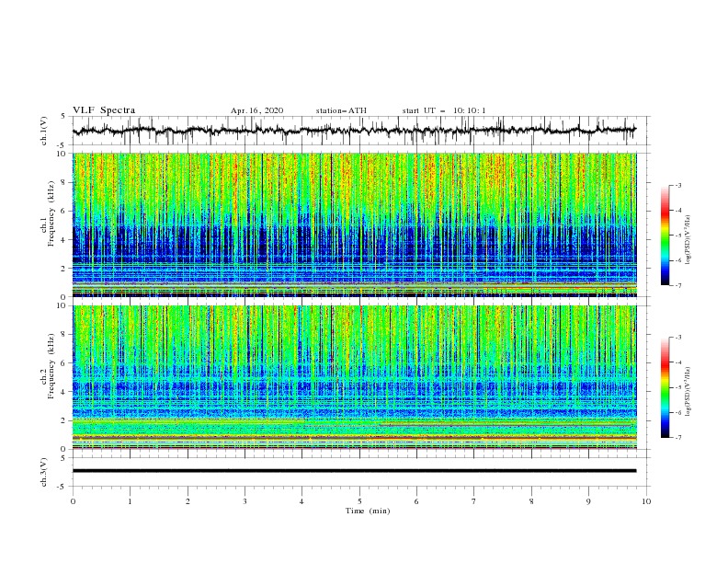
Task: Click the time axis tick label '10'
Action: pyautogui.click(x=646, y=501)
